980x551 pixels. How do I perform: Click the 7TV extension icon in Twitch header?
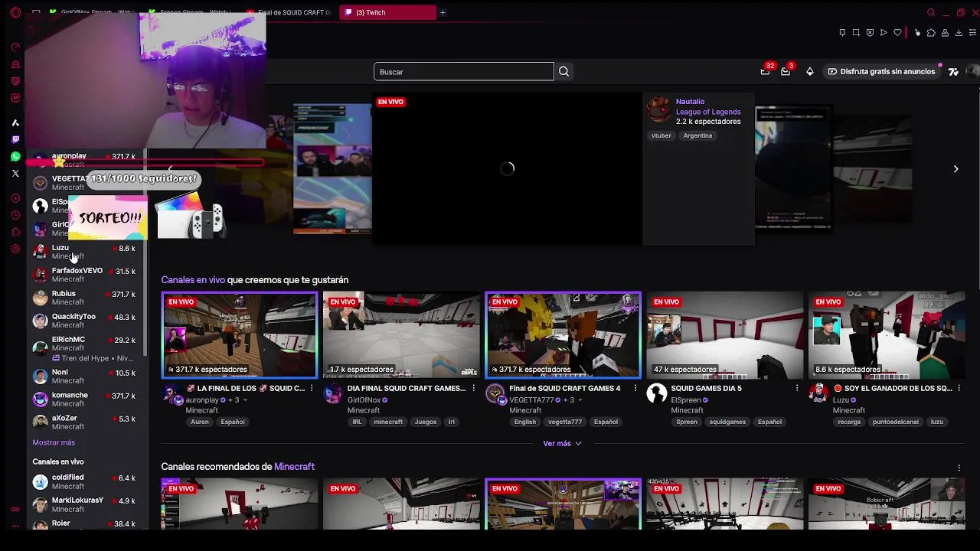[x=953, y=72]
